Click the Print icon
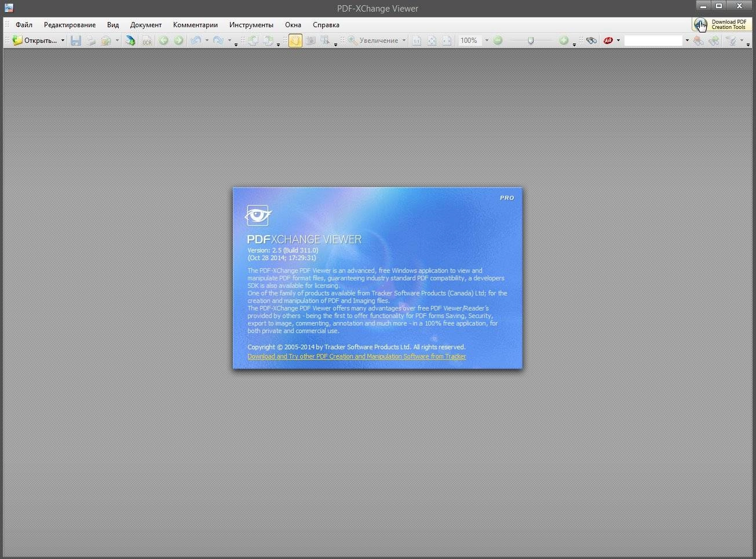 (91, 41)
